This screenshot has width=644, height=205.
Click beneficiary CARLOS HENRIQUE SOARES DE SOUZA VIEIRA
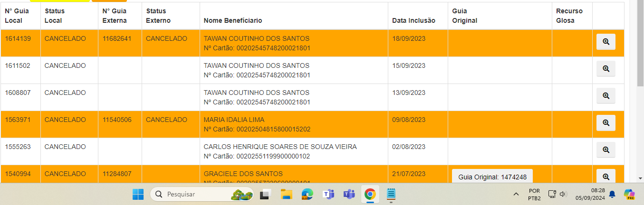coord(280,147)
